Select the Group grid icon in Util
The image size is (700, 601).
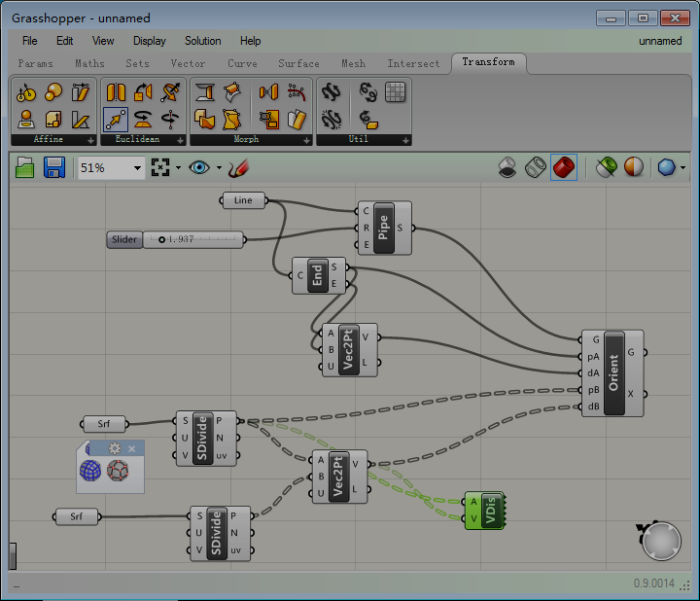tap(395, 92)
